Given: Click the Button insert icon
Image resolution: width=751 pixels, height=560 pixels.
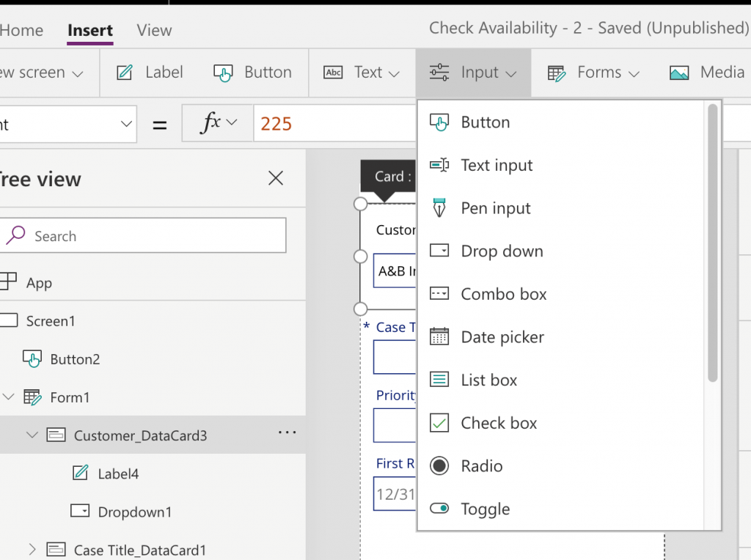Looking at the screenshot, I should (x=222, y=72).
